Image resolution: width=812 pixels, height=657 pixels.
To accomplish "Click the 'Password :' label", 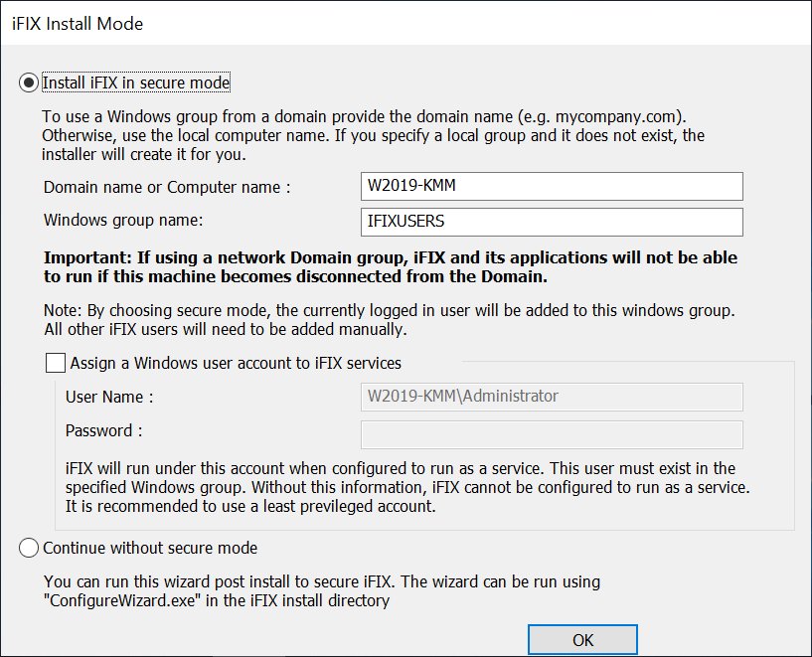I will 103,430.
